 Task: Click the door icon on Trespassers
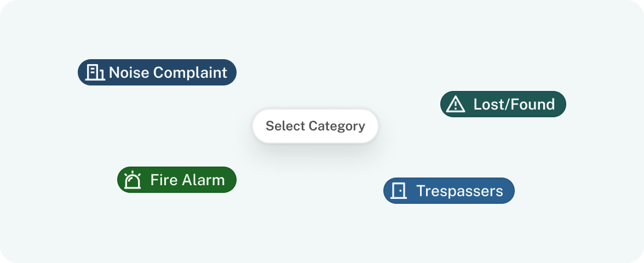399,191
